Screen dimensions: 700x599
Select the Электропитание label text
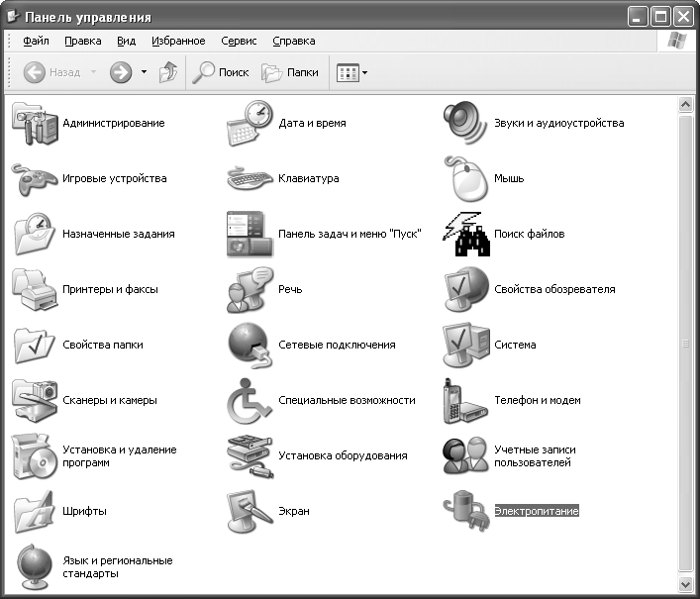[x=537, y=511]
